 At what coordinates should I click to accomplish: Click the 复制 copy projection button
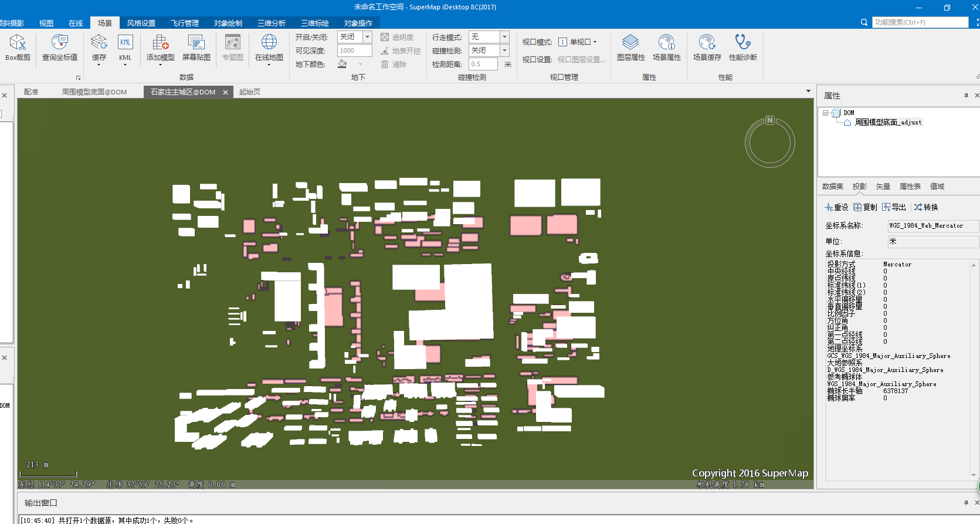pos(866,207)
